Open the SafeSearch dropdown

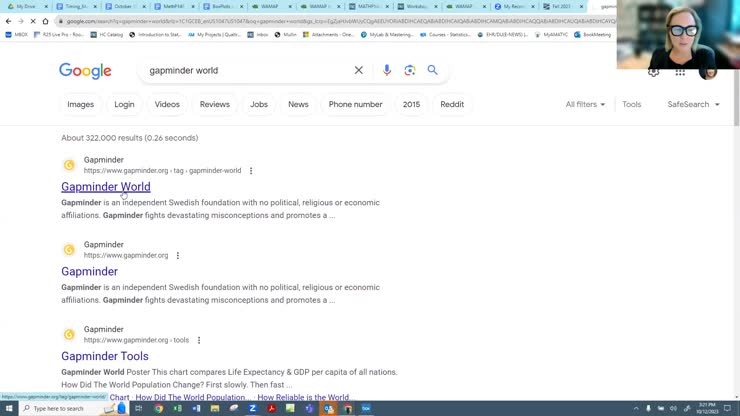tap(693, 104)
